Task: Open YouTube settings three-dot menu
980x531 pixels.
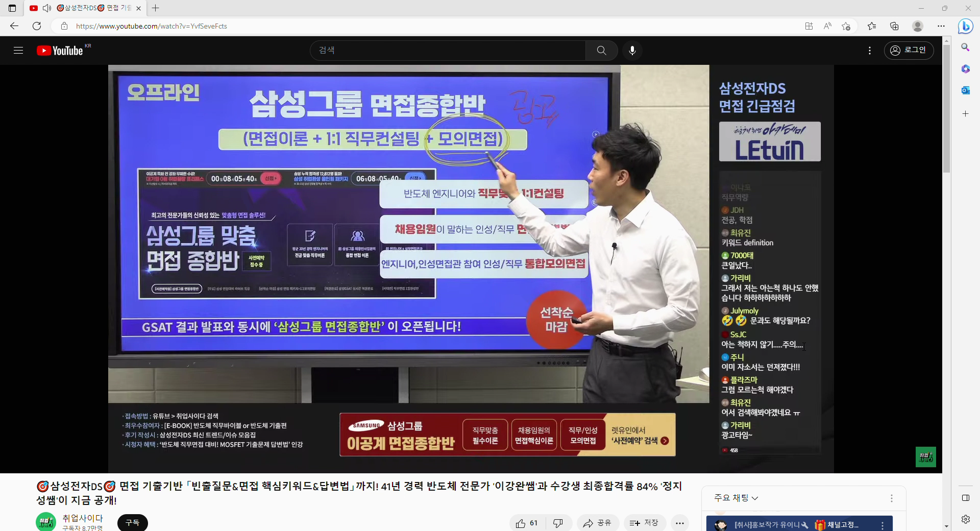Action: tap(870, 51)
